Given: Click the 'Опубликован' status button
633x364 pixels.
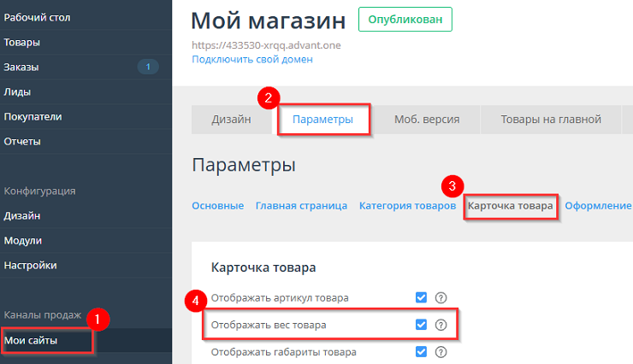Looking at the screenshot, I should [405, 20].
